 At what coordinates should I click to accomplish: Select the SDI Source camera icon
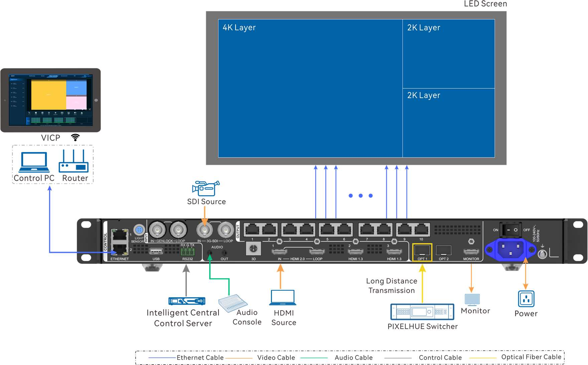click(206, 188)
